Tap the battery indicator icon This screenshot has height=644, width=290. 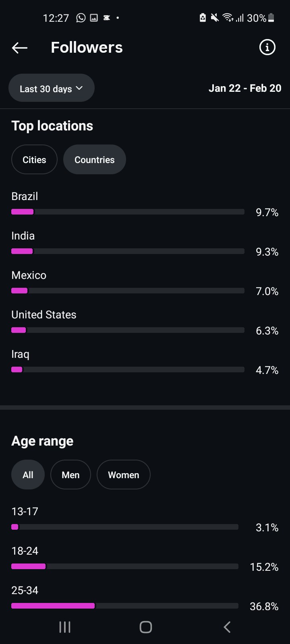pyautogui.click(x=271, y=18)
